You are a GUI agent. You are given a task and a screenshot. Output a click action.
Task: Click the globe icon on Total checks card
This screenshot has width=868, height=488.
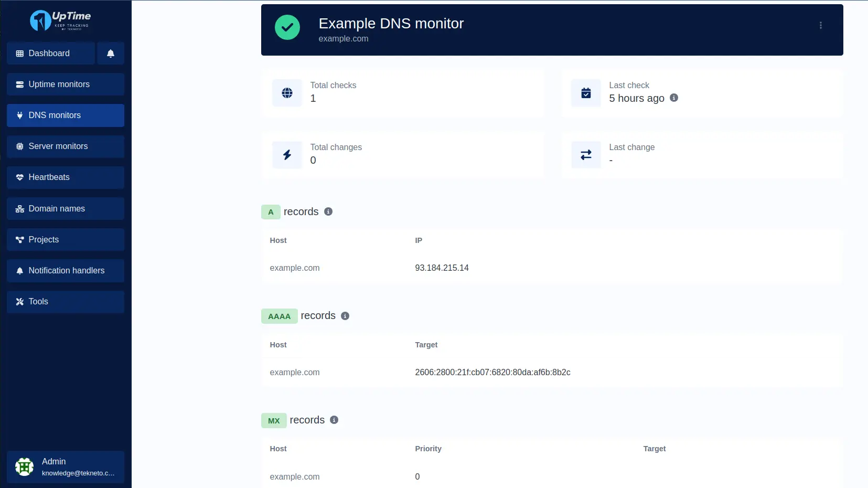tap(287, 93)
